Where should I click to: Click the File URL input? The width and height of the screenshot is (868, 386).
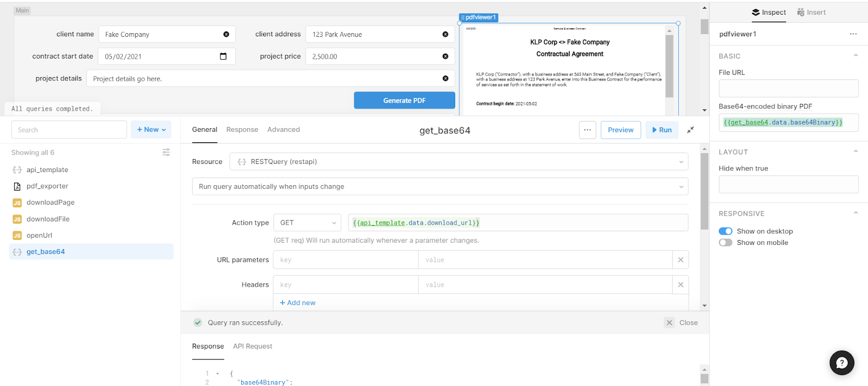(x=789, y=88)
